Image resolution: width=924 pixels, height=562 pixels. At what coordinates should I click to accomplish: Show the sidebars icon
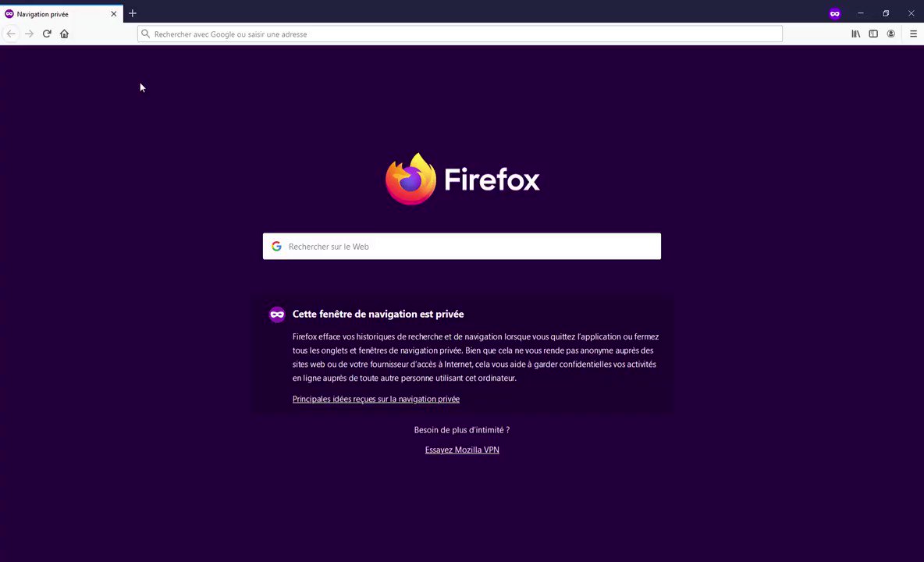(873, 34)
